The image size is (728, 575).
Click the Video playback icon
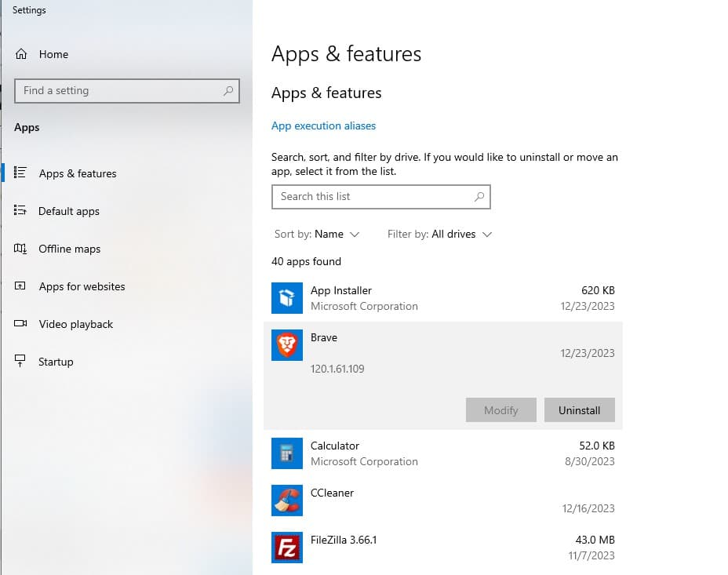click(x=21, y=324)
